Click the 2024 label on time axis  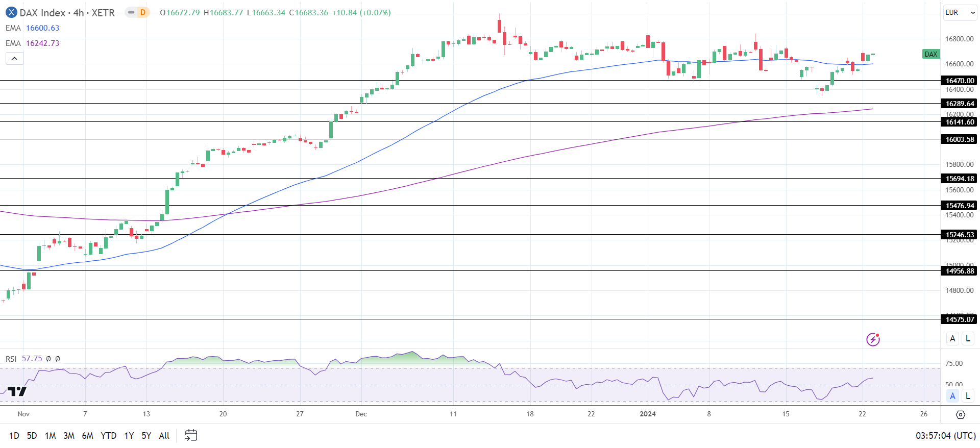(x=648, y=414)
